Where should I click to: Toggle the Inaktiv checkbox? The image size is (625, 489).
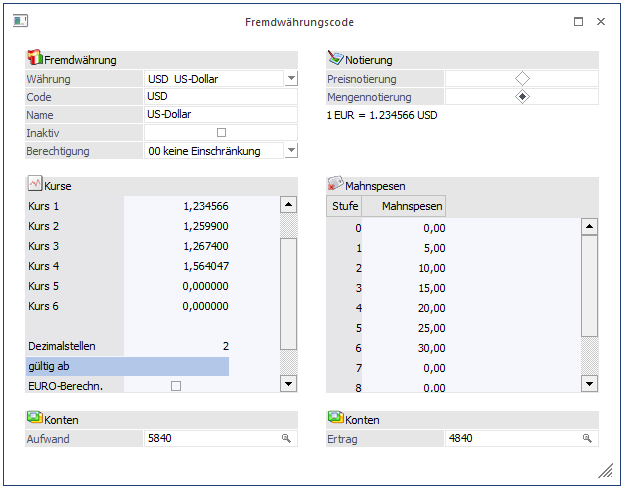(x=221, y=133)
